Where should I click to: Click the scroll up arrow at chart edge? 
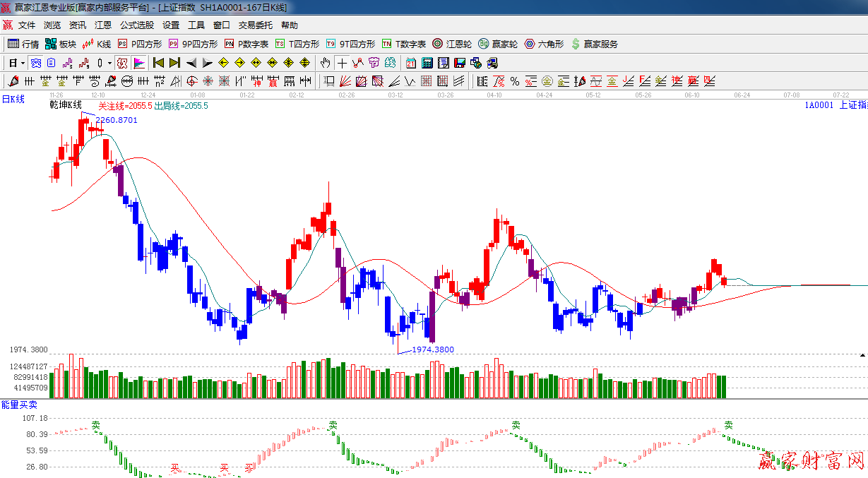[x=863, y=355]
